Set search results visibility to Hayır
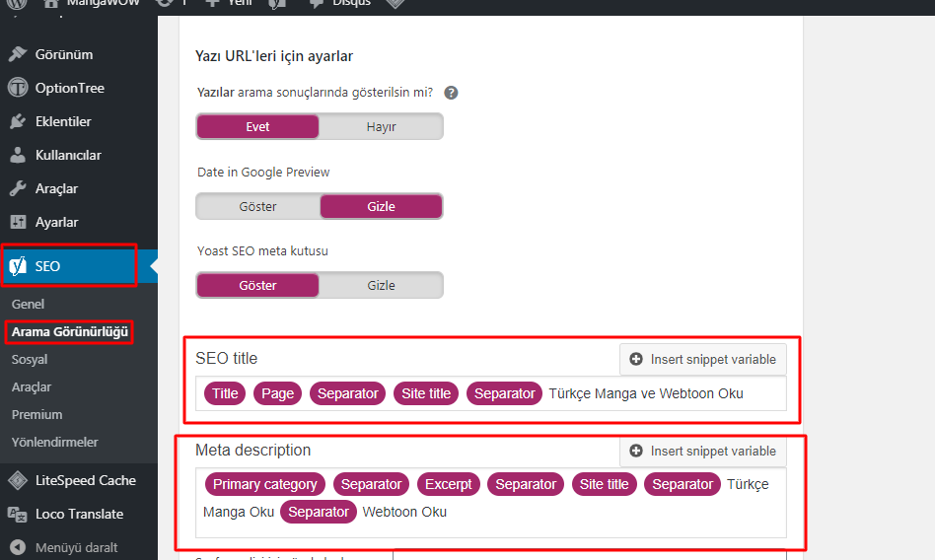The height and width of the screenshot is (560, 935). click(x=381, y=126)
